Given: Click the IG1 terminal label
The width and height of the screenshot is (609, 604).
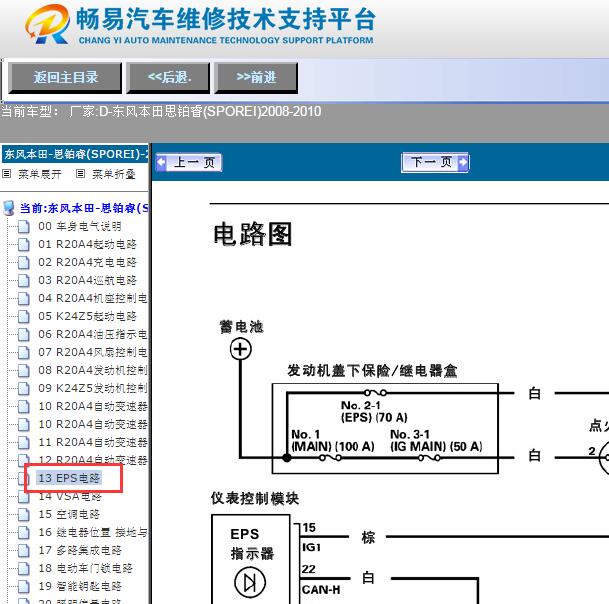Looking at the screenshot, I should point(311,547).
